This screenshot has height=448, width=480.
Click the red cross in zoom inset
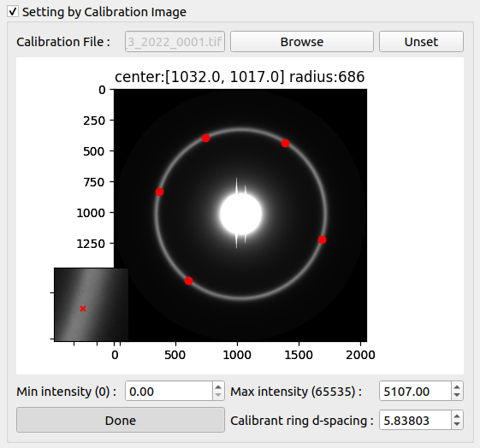83,309
